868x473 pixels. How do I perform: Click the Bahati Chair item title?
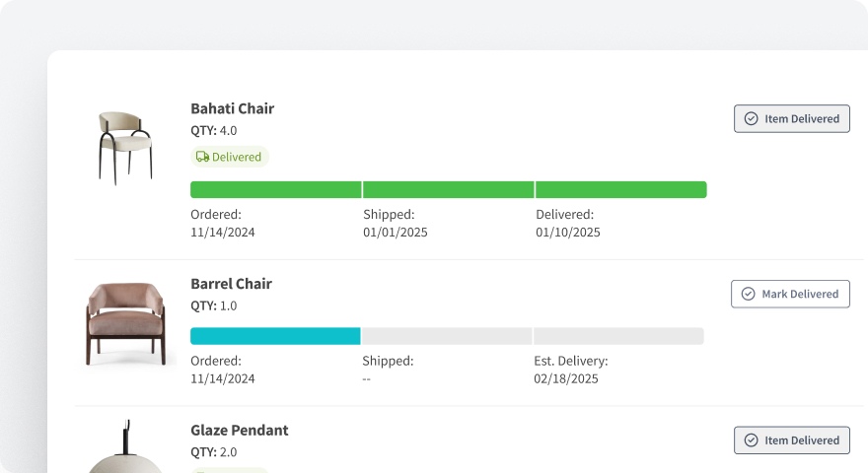click(232, 108)
